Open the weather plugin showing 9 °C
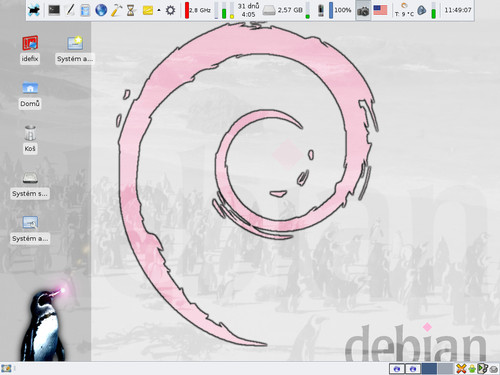The height and width of the screenshot is (375, 500). pyautogui.click(x=404, y=10)
